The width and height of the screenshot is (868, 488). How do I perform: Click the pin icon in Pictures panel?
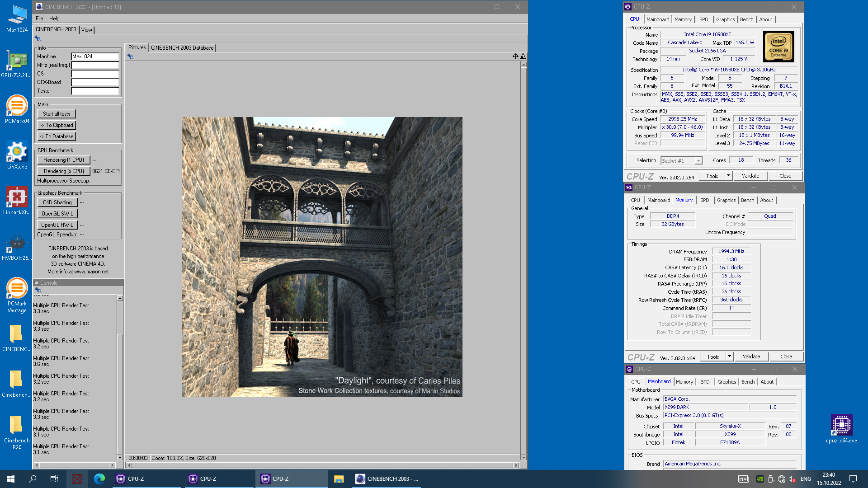pos(130,56)
